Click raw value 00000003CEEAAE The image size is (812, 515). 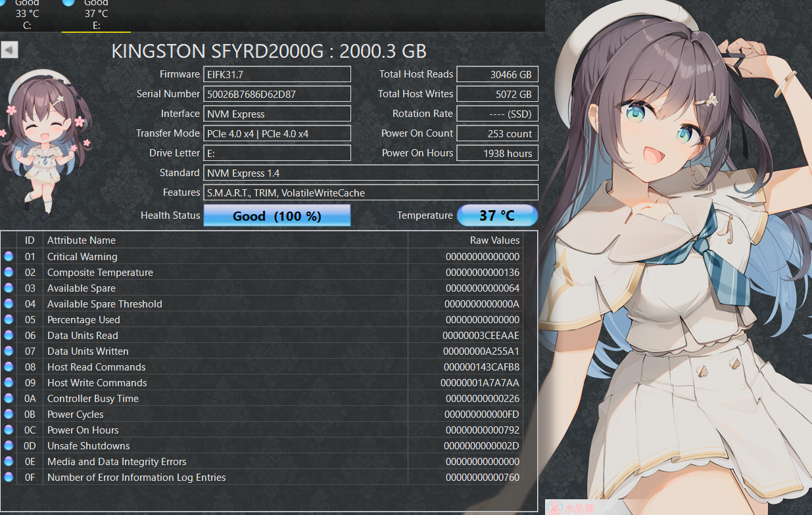click(x=481, y=336)
